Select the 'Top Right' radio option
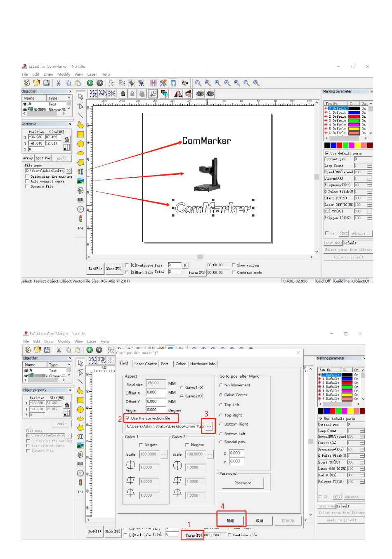 point(221,415)
